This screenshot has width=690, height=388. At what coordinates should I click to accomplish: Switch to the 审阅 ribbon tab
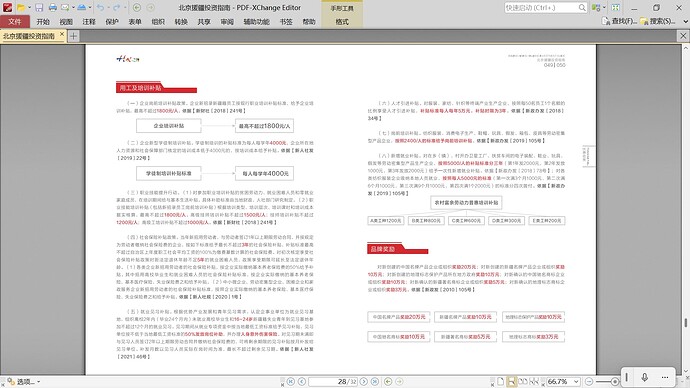tap(227, 22)
